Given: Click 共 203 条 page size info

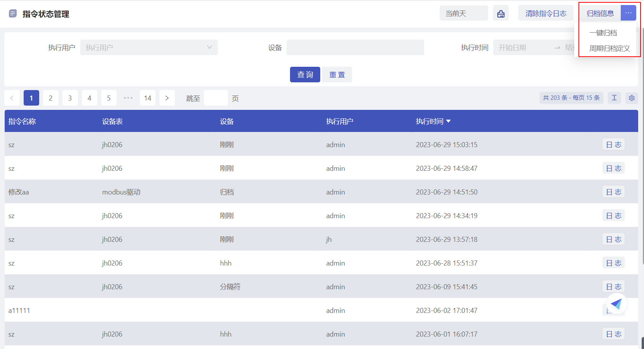Looking at the screenshot, I should pyautogui.click(x=571, y=98).
